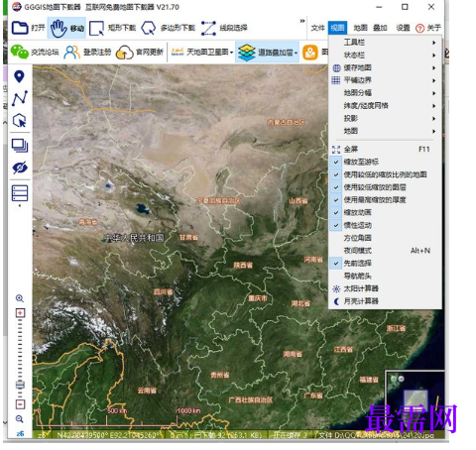Click the vertical zoom level slider handle

(x=20, y=385)
